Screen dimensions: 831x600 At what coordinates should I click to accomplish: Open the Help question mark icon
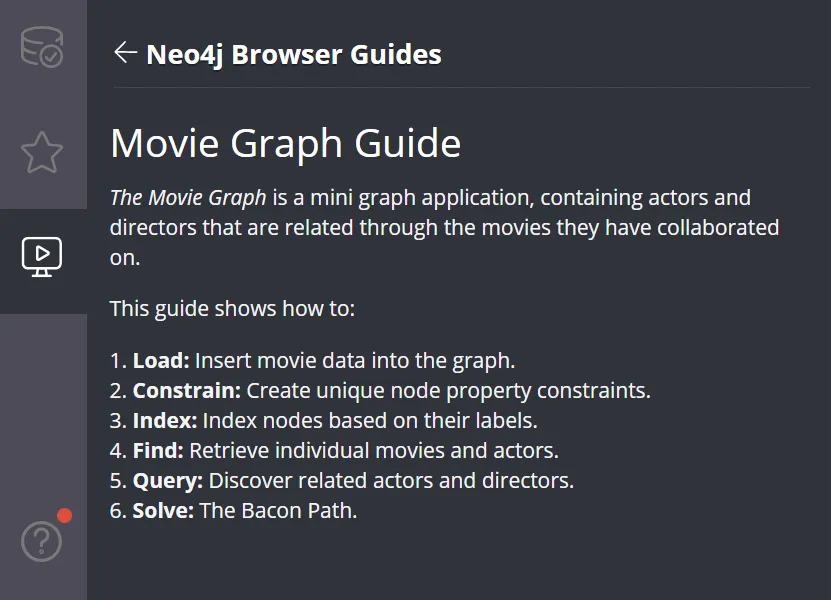42,542
